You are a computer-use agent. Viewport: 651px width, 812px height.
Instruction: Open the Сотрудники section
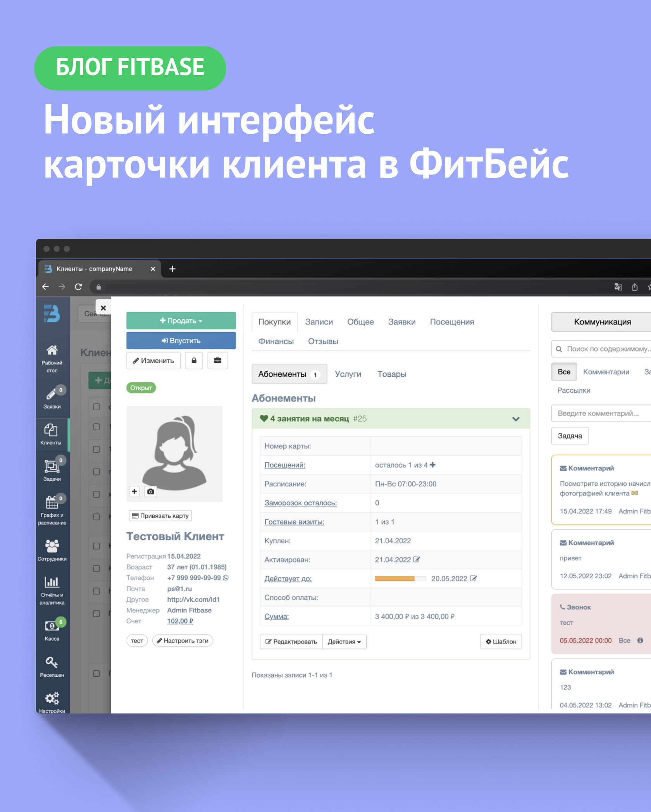52,550
